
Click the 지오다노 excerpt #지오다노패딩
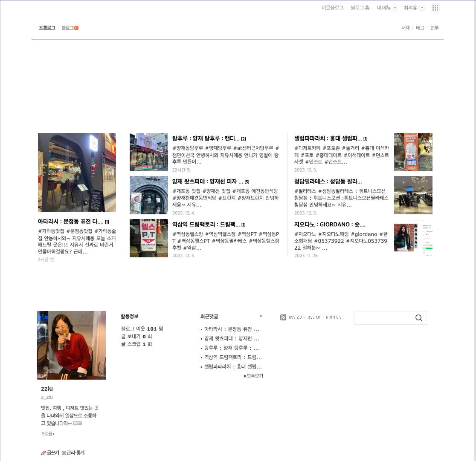341,241
